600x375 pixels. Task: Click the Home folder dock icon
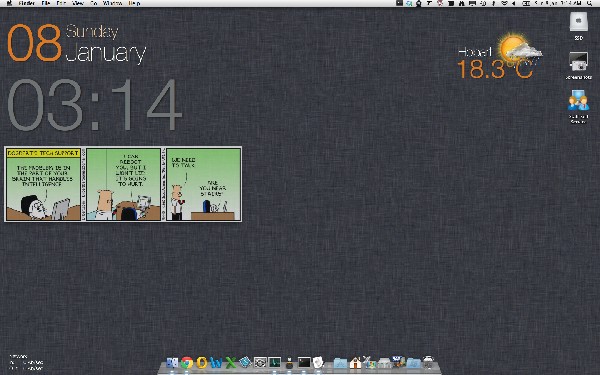(355, 362)
